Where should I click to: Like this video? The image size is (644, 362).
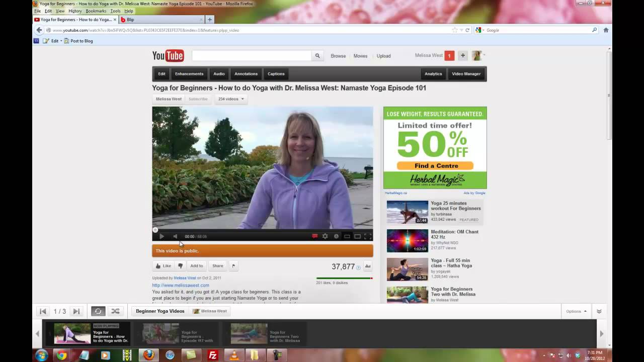pyautogui.click(x=164, y=266)
